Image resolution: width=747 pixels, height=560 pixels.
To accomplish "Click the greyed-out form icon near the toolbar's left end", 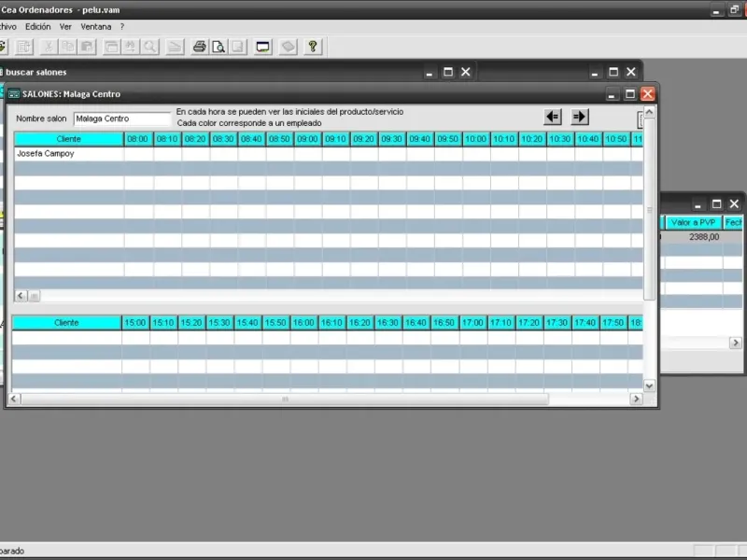I will coord(23,47).
